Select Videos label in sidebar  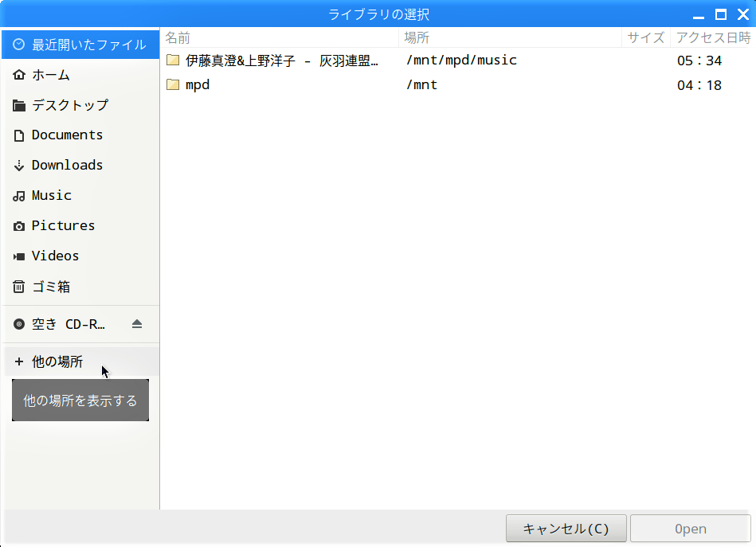(56, 256)
